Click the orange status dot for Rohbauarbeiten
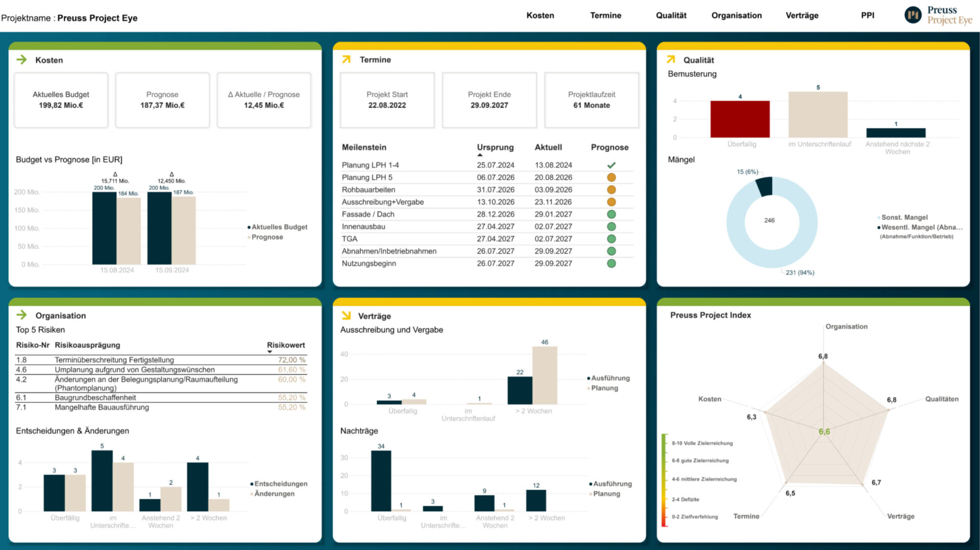 pyautogui.click(x=611, y=189)
